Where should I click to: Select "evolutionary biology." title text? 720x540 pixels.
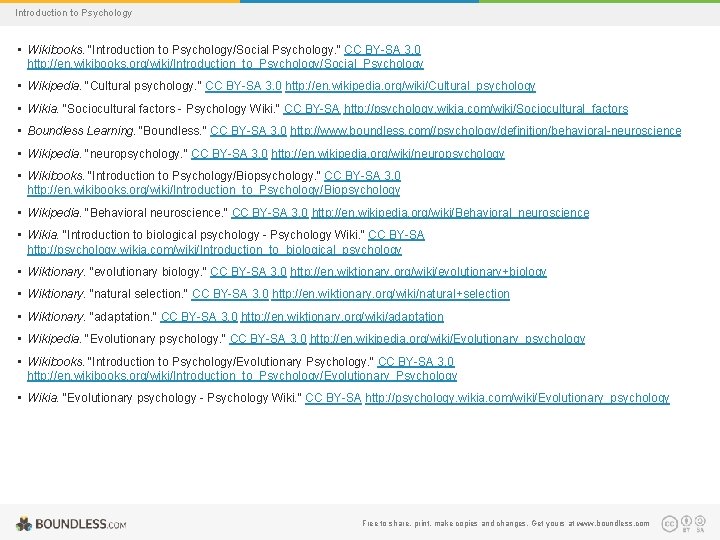coord(148,272)
